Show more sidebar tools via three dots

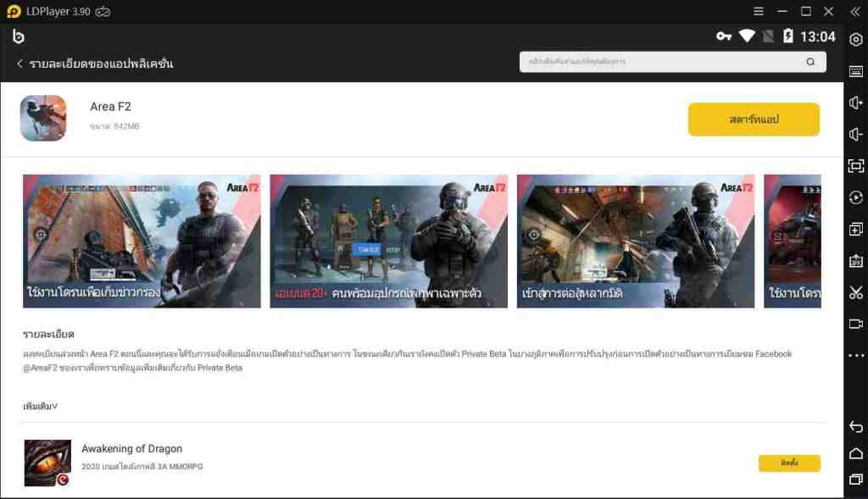(x=856, y=356)
